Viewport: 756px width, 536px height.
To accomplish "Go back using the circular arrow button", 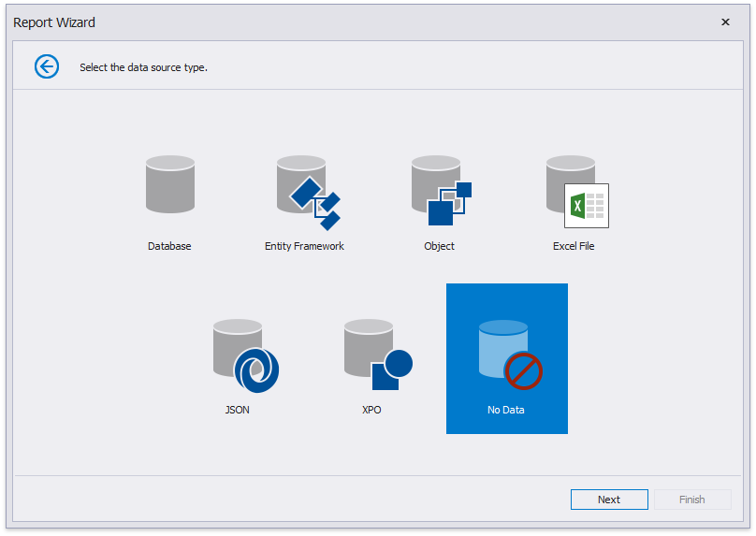I will [47, 66].
